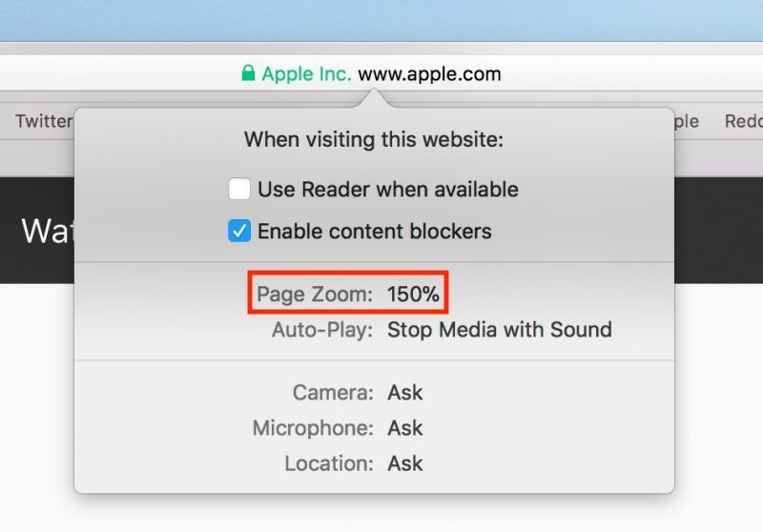The width and height of the screenshot is (763, 532).
Task: Change Auto-Play from Stop Media with Sound
Action: pyautogui.click(x=499, y=330)
